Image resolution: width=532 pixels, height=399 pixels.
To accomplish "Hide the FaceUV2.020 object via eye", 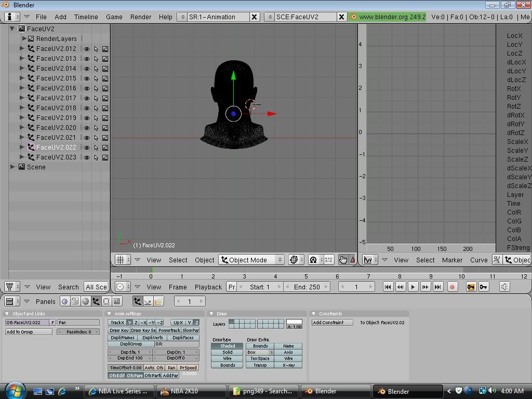I will click(x=87, y=128).
